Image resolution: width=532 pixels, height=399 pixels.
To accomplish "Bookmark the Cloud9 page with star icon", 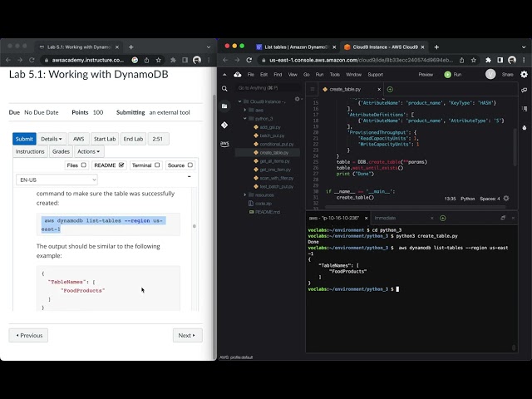I will pyautogui.click(x=474, y=60).
